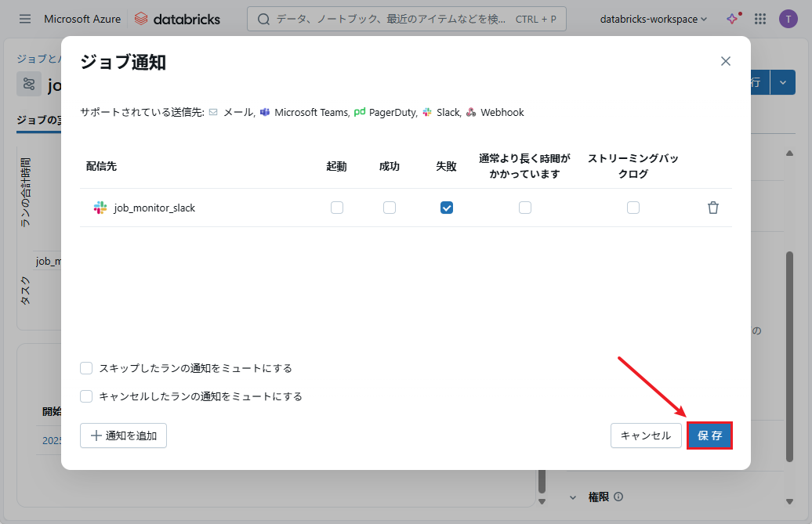Click the info icon next to 権限

click(x=618, y=497)
